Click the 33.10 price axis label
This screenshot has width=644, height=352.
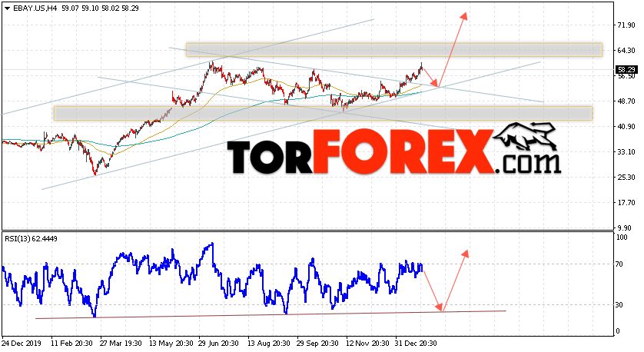pos(626,152)
